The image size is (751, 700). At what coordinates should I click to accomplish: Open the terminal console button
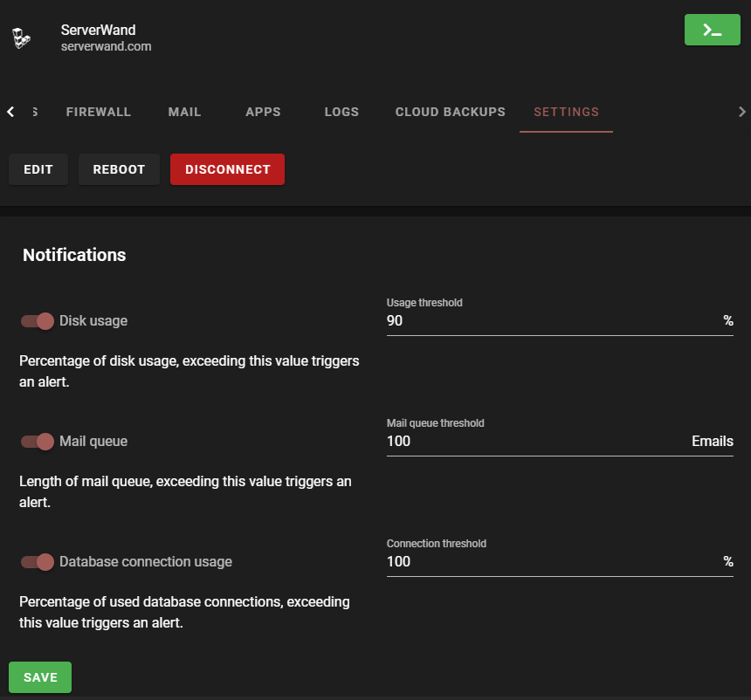click(x=712, y=30)
